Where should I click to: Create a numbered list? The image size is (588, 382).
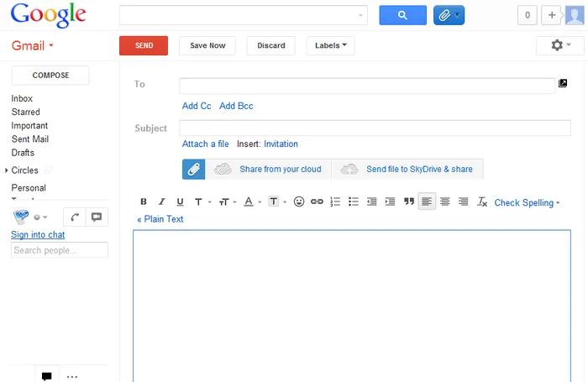click(335, 202)
